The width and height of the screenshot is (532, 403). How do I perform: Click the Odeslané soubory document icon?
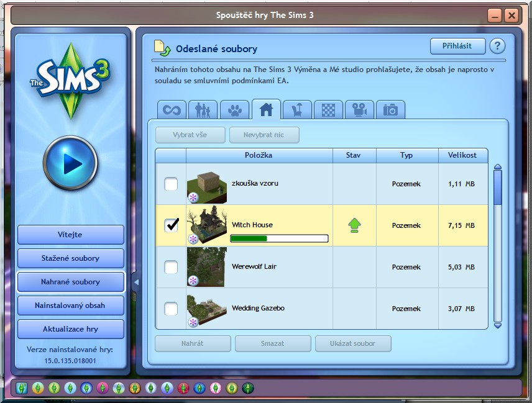(x=162, y=48)
